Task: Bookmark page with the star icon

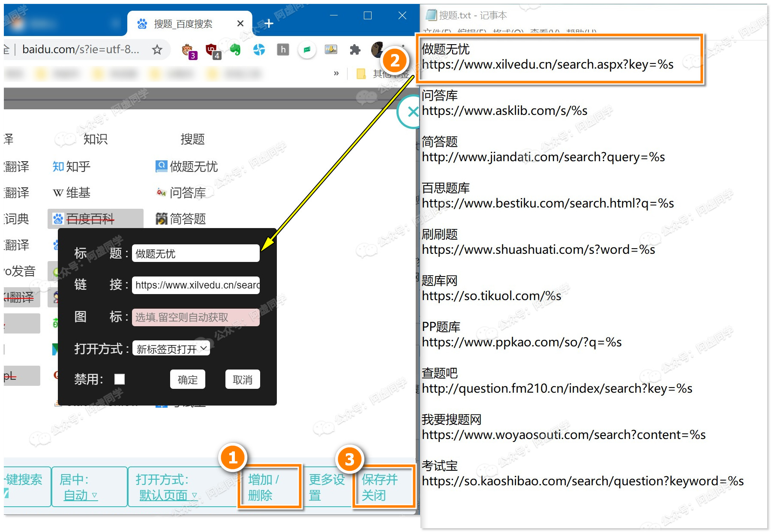Action: point(157,50)
